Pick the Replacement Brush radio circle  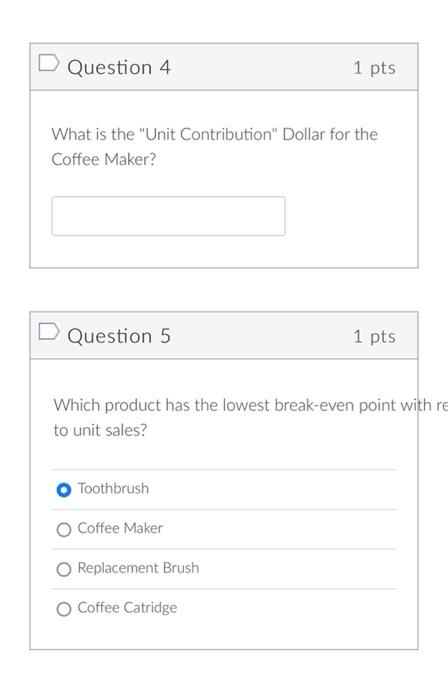(64, 569)
